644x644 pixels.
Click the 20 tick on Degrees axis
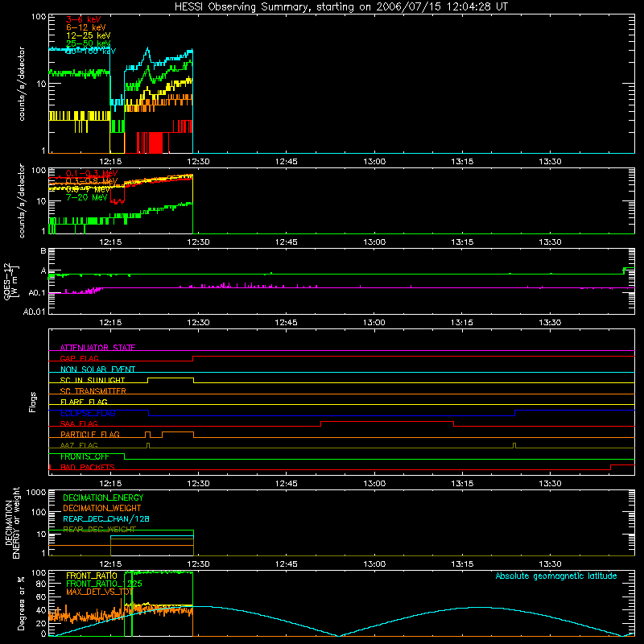coord(41,623)
